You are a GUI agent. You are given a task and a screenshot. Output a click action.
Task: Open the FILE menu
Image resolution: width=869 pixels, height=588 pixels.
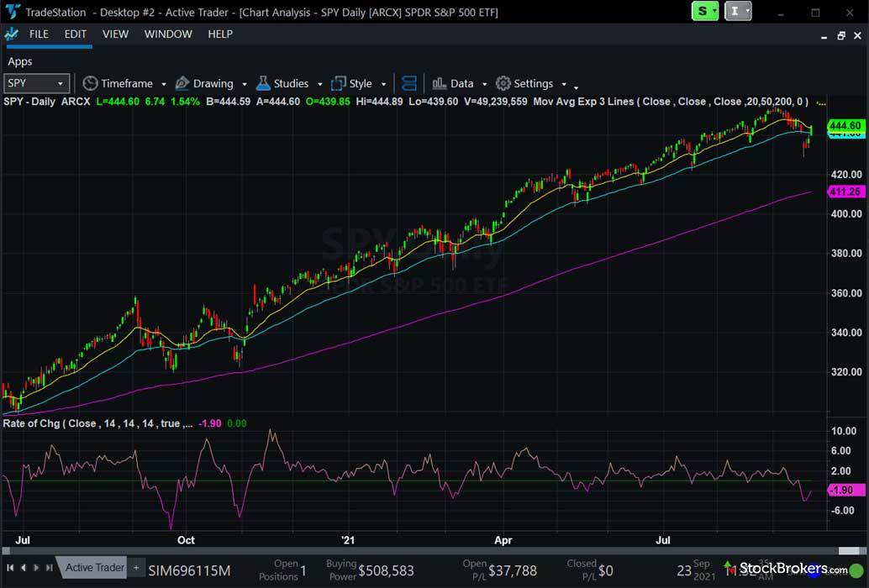[39, 34]
